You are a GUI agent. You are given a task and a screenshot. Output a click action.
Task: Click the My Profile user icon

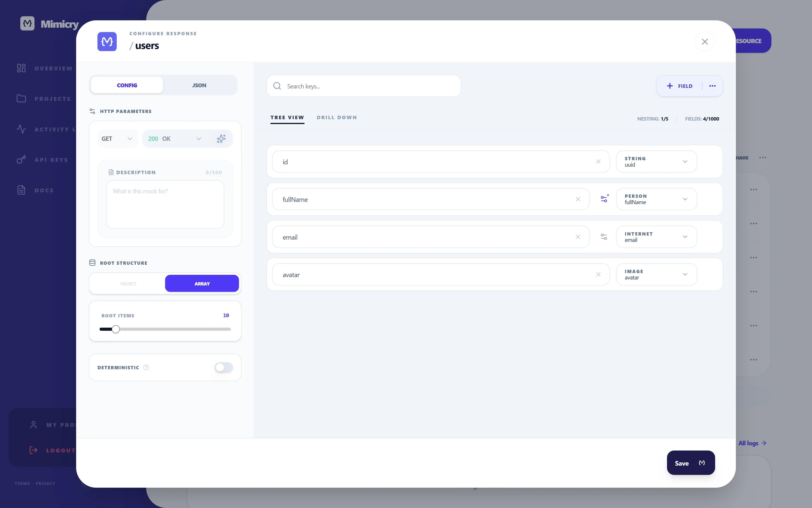[34, 425]
